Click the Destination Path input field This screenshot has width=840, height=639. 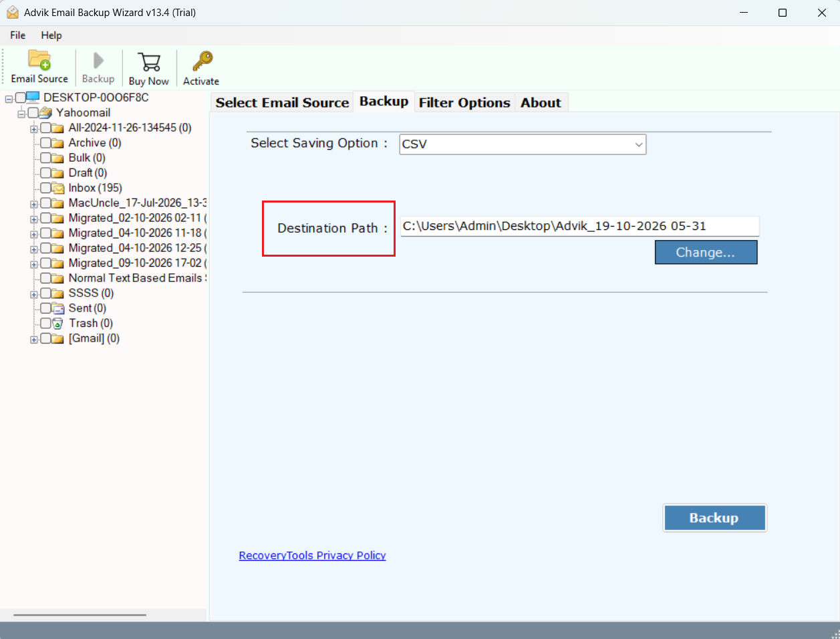[x=580, y=226]
